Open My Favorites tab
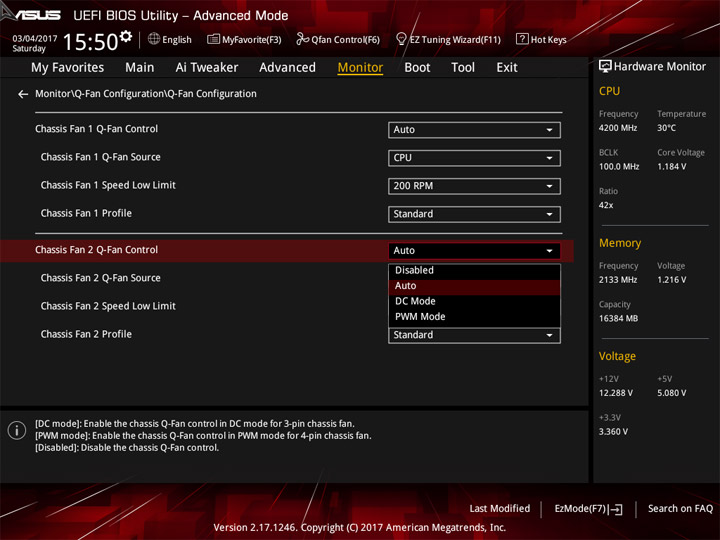Image resolution: width=720 pixels, height=540 pixels. coord(68,68)
